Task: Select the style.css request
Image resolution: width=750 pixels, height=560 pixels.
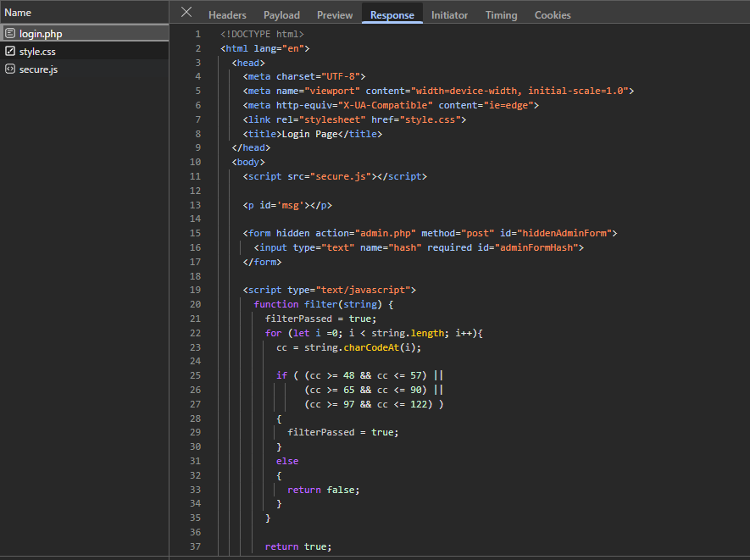Action: point(84,51)
